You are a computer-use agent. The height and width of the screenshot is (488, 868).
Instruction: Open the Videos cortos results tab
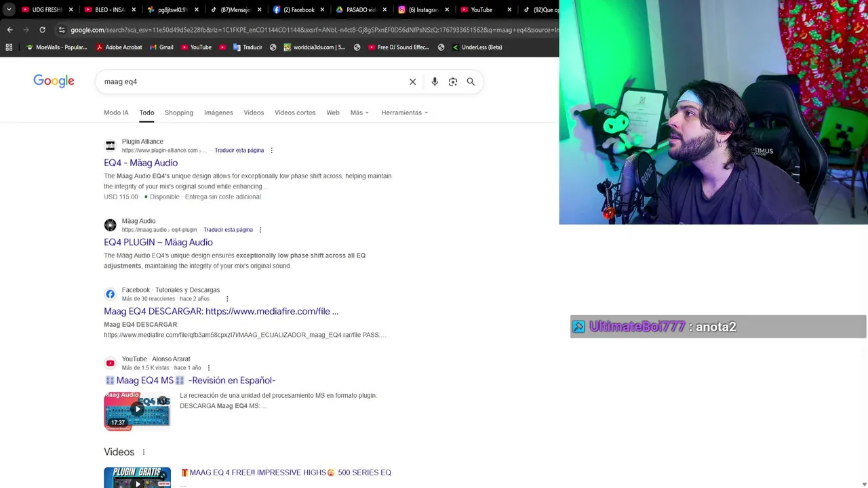click(x=295, y=113)
